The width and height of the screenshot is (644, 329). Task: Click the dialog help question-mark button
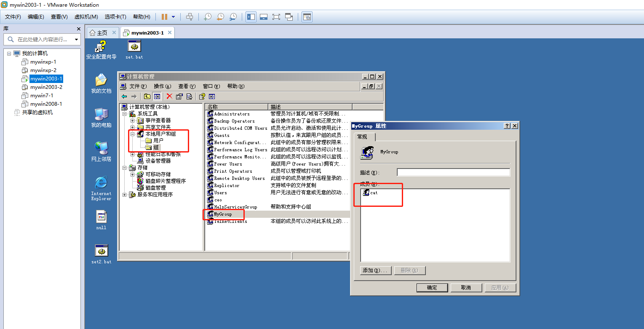point(508,126)
